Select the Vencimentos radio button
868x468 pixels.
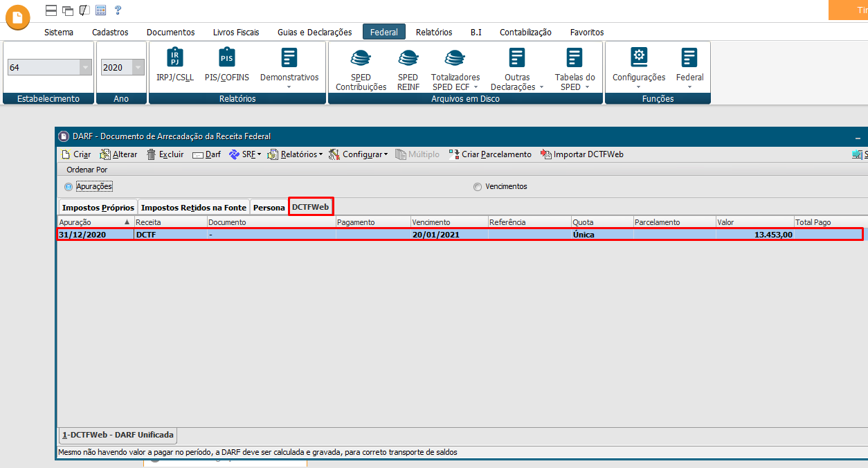pyautogui.click(x=477, y=186)
